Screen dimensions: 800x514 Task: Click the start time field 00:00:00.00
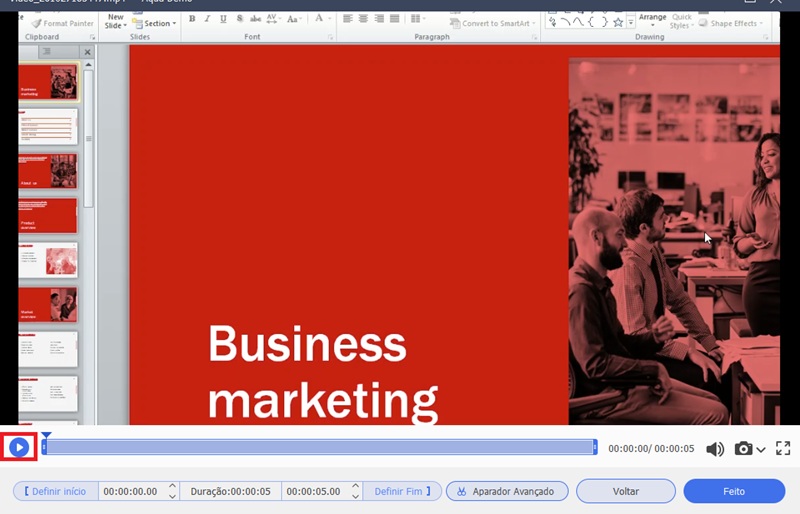click(x=131, y=492)
